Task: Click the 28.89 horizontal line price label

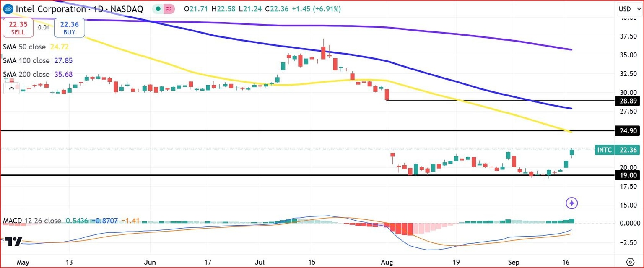Action: click(x=626, y=101)
